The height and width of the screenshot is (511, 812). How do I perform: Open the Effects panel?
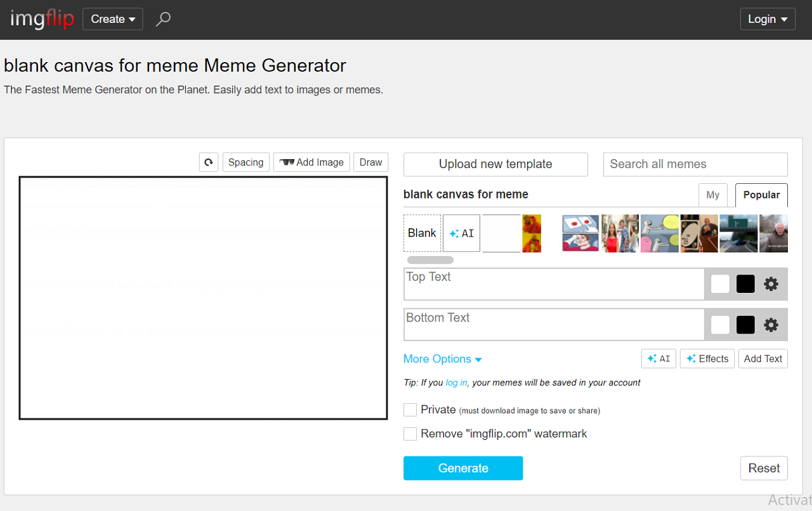click(707, 358)
